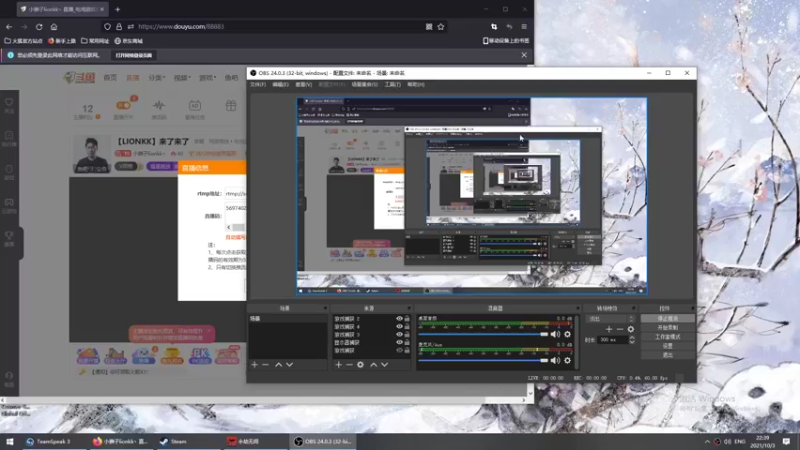The height and width of the screenshot is (450, 800).
Task: Go back in Firefox browser
Action: click(x=9, y=27)
